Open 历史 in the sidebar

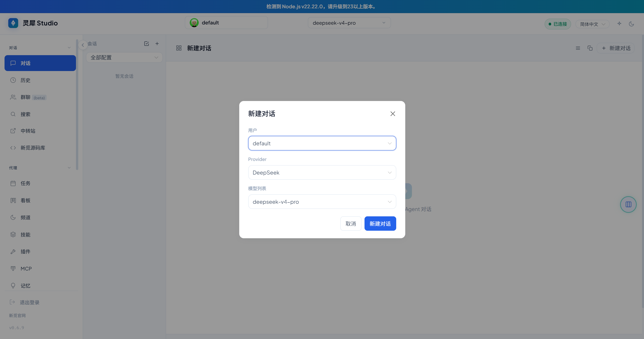40,80
